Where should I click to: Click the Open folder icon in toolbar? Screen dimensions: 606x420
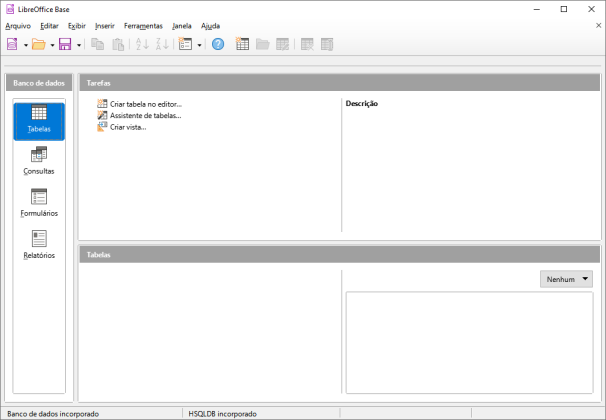click(x=39, y=44)
